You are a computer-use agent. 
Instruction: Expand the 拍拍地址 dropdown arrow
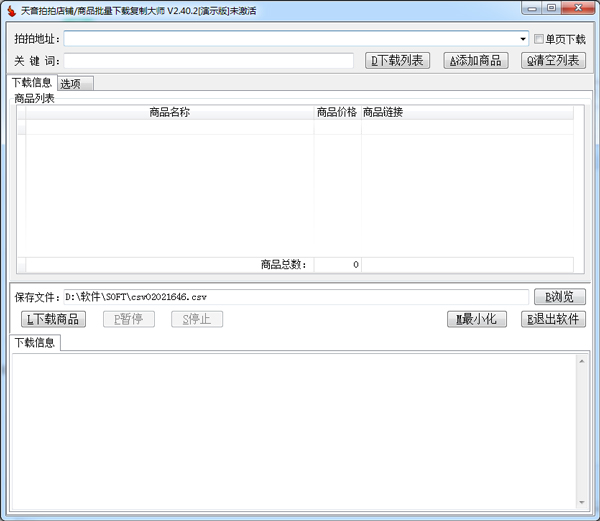tap(523, 39)
